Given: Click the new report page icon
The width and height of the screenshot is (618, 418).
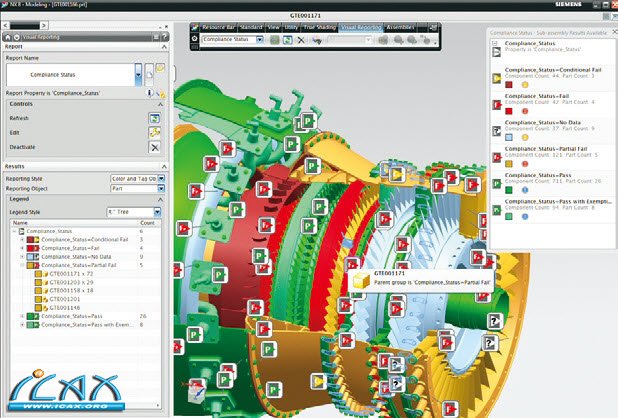Looking at the screenshot, I should coord(149,75).
